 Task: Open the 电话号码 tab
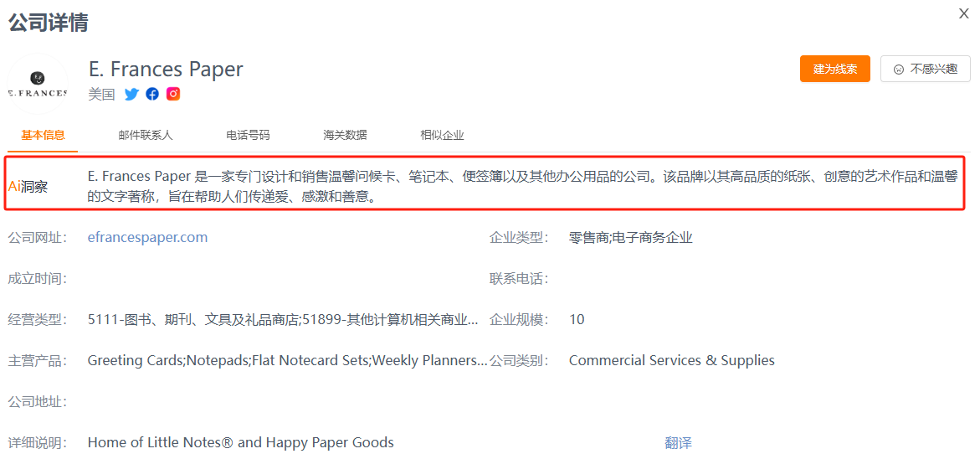pyautogui.click(x=248, y=135)
